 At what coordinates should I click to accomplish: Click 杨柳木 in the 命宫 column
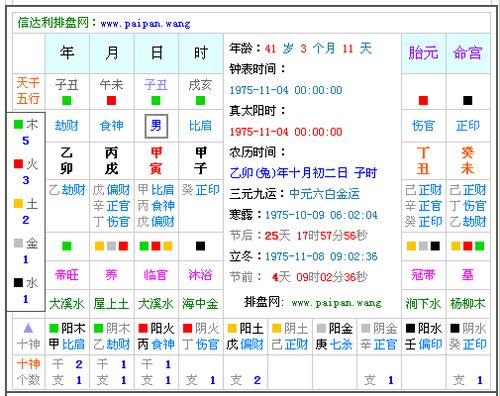[x=468, y=304]
